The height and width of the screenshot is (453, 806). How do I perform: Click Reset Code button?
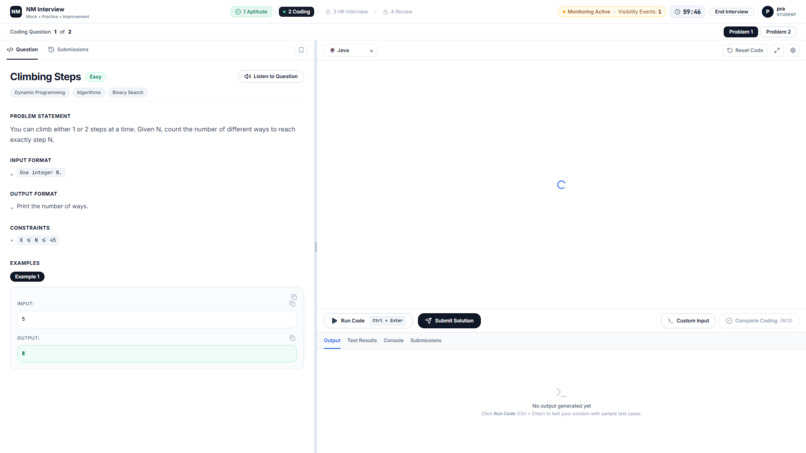745,50
